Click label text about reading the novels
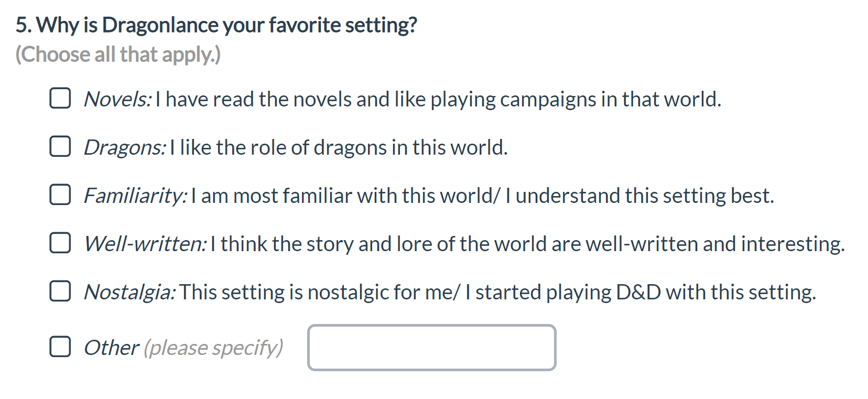 tap(438, 99)
